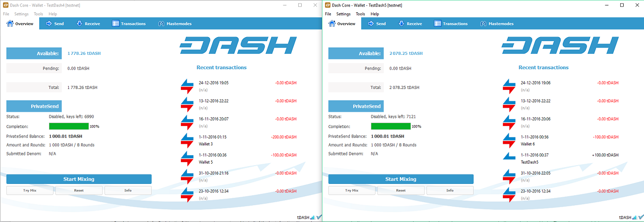Select Overview tab in TestDash5 wallet
The image size is (644, 222).
point(342,24)
